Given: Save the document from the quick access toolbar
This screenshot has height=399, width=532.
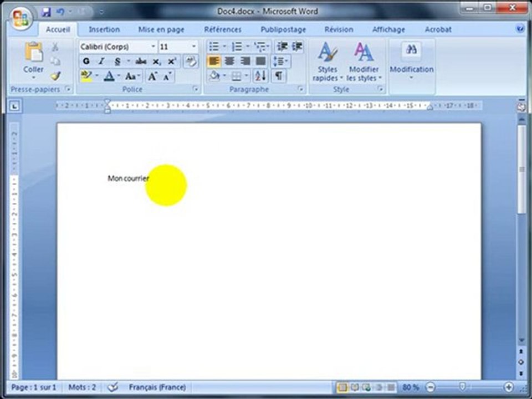Looking at the screenshot, I should tap(46, 12).
